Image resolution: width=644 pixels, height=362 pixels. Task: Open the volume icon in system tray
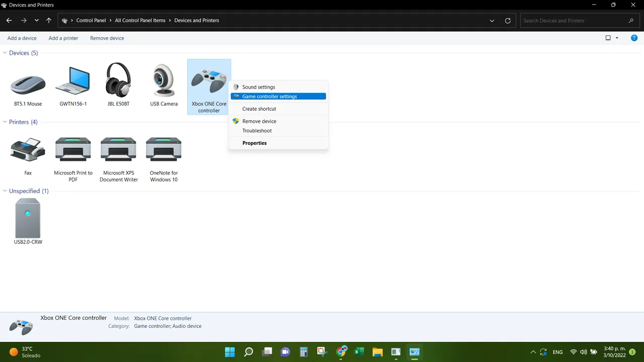click(x=584, y=352)
